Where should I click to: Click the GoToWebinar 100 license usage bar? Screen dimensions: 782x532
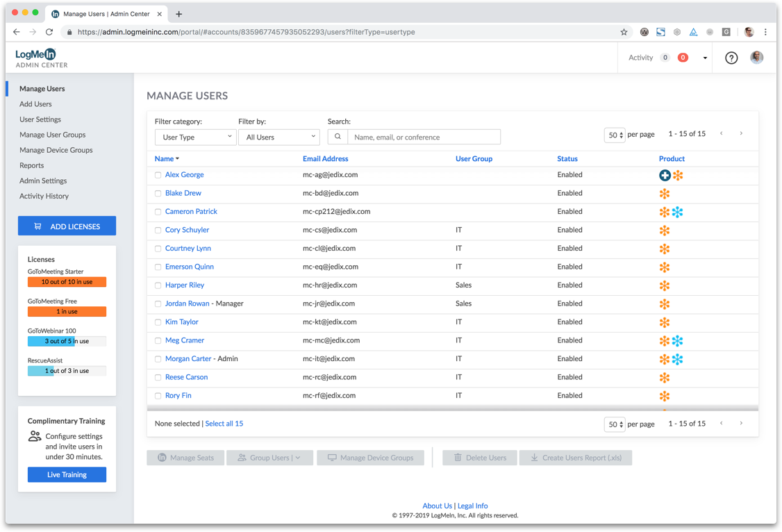[x=67, y=341]
